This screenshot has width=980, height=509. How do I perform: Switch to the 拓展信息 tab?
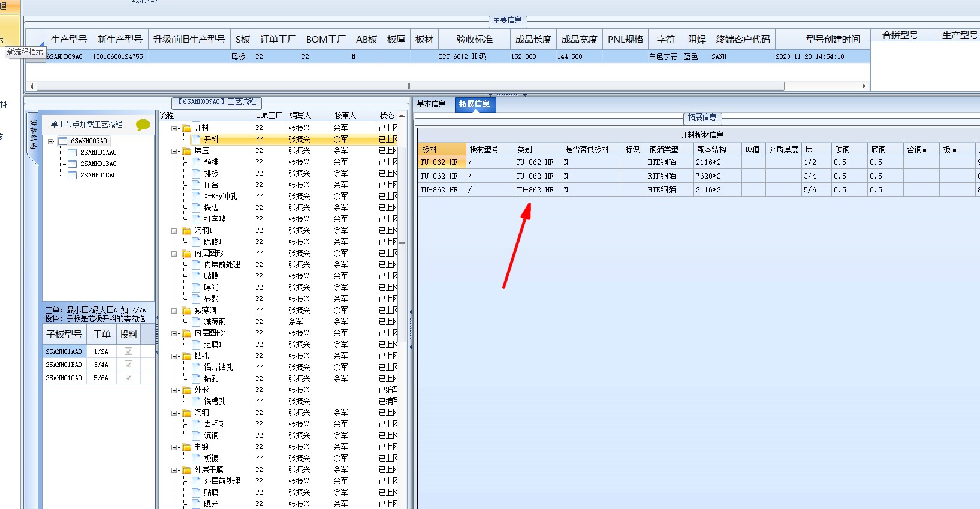[475, 104]
